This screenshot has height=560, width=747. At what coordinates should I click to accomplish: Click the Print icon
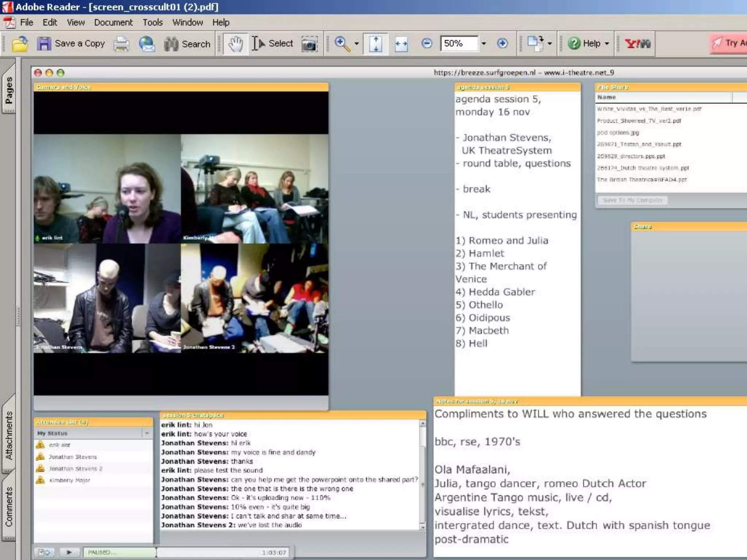(121, 44)
